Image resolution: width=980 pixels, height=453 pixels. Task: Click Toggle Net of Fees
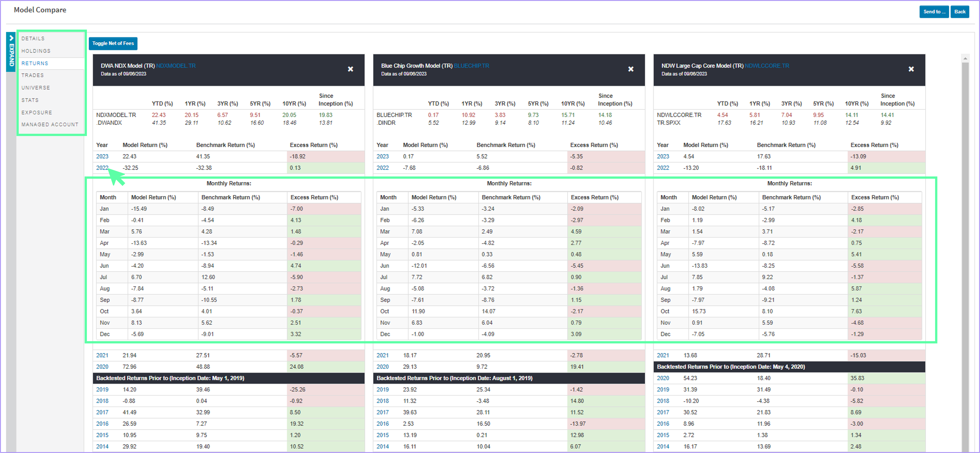click(x=113, y=43)
